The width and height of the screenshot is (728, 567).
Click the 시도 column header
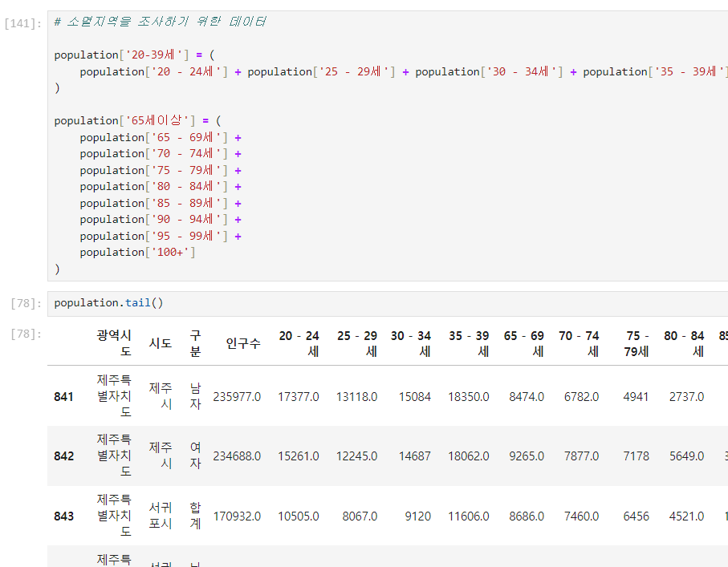[161, 343]
